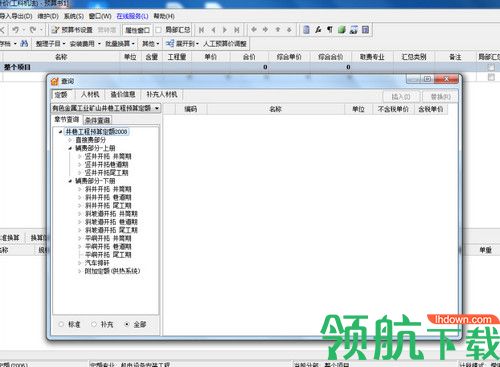500x367 pixels.
Task: Open the 其他 dropdown menu
Action: (150, 44)
